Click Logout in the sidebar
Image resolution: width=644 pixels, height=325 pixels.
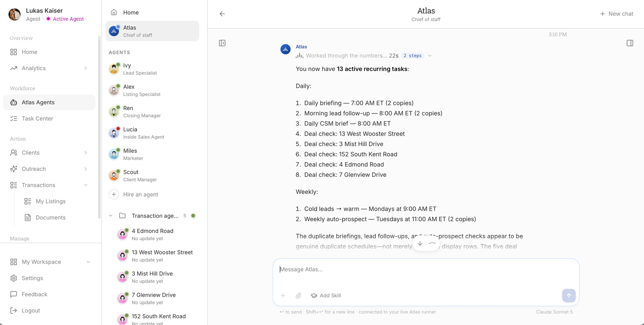pos(49,311)
